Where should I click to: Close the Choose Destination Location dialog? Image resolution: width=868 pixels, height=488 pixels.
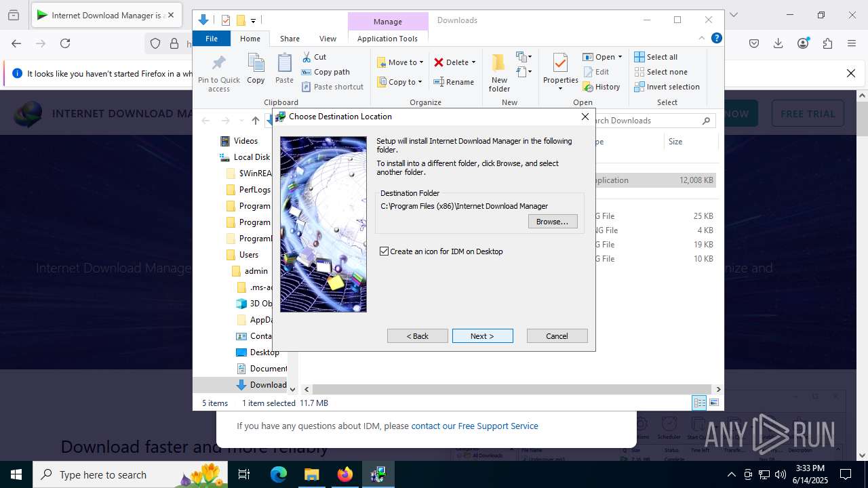pyautogui.click(x=585, y=117)
